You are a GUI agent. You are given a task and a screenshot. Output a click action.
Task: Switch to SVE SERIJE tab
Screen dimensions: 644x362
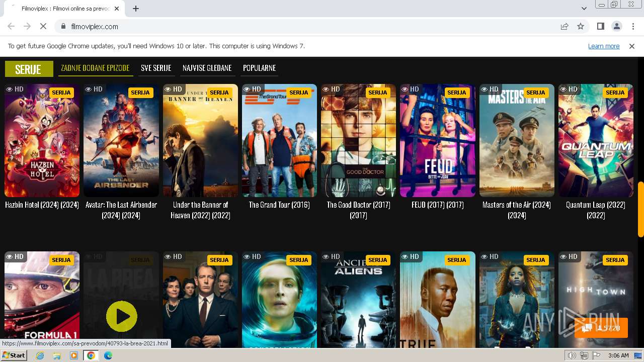pyautogui.click(x=156, y=68)
